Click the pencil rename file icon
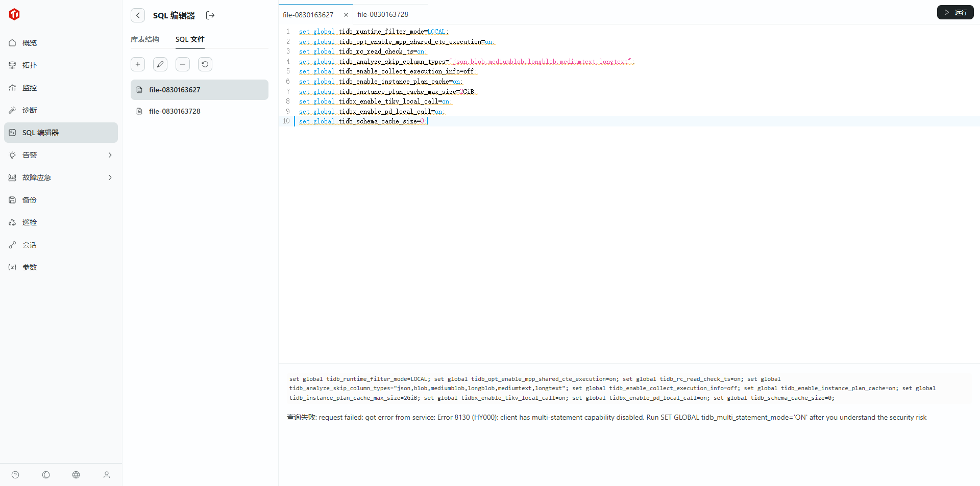Viewport: 980px width, 486px height. click(160, 64)
